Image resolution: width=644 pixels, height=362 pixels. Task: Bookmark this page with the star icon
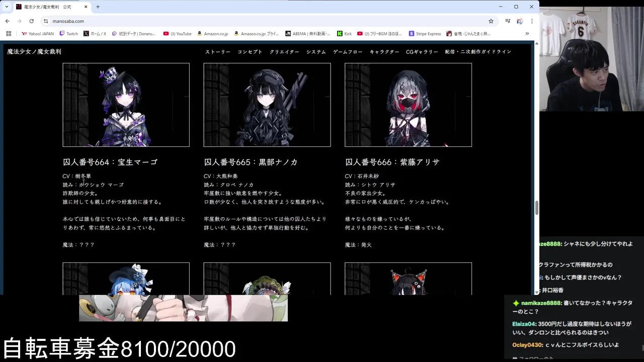(x=491, y=21)
